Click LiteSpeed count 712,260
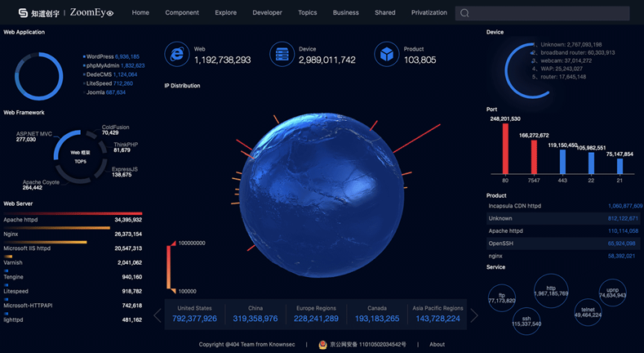Image resolution: width=644 pixels, height=353 pixels. tap(122, 83)
